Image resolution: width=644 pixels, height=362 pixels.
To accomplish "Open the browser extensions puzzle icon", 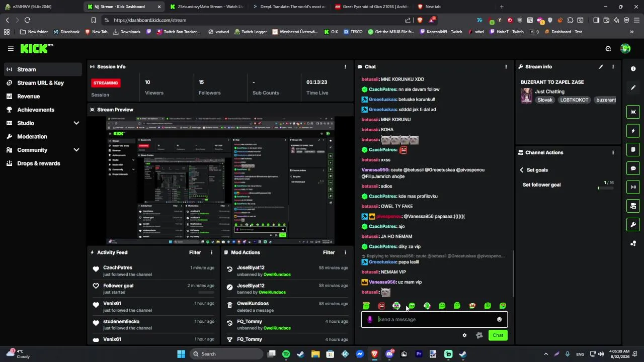I will [x=571, y=20].
